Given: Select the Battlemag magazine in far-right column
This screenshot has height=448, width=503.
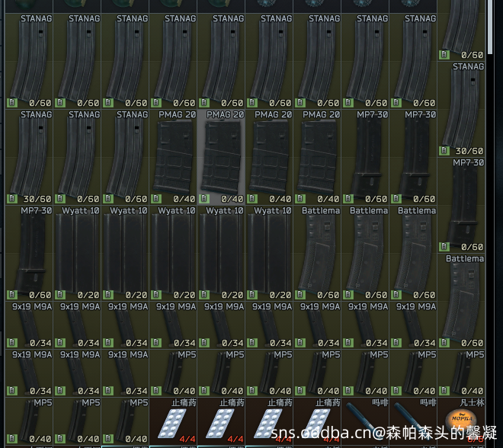Looking at the screenshot, I should pyautogui.click(x=460, y=301).
